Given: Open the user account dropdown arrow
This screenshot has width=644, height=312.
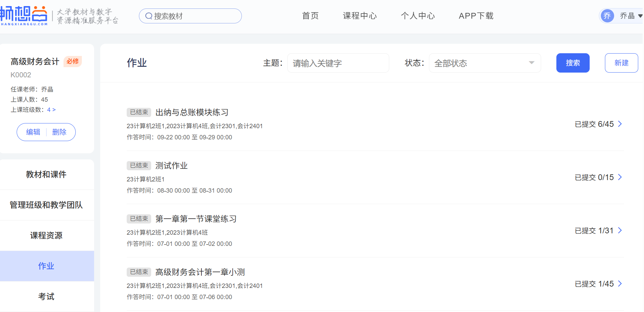Looking at the screenshot, I should [640, 16].
